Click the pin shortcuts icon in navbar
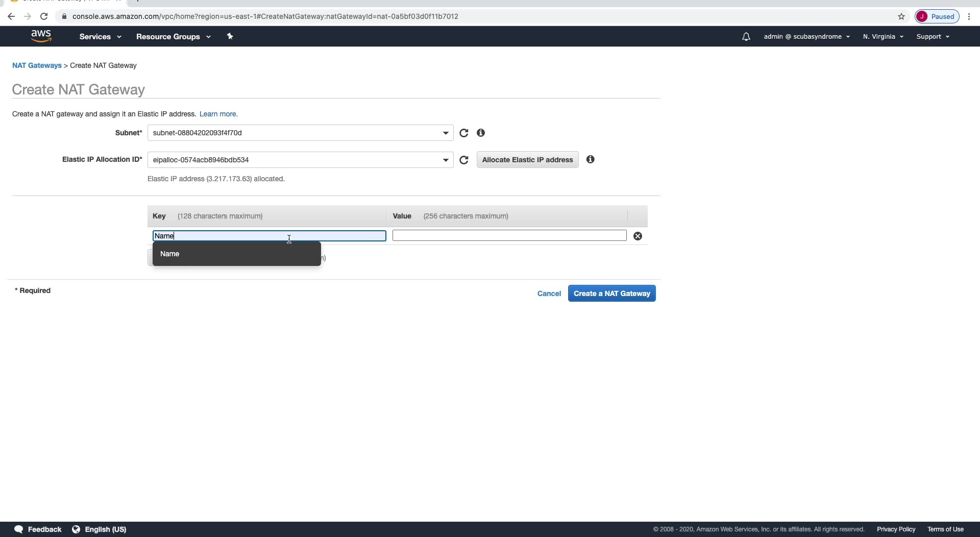The height and width of the screenshot is (537, 980). coord(230,36)
